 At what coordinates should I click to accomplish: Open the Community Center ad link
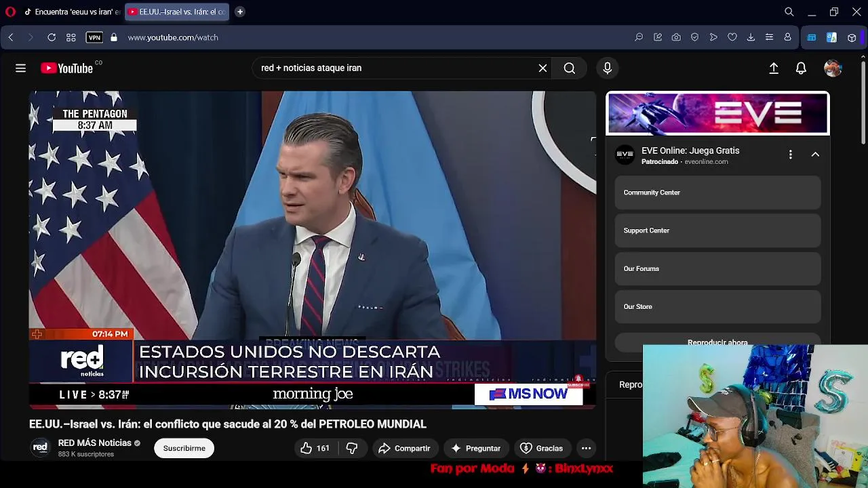tap(717, 192)
